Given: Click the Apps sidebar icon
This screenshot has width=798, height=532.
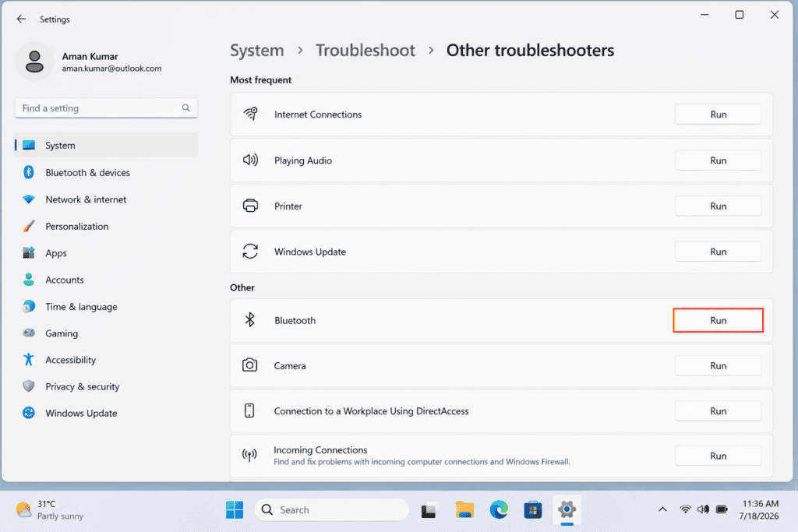Looking at the screenshot, I should (29, 253).
